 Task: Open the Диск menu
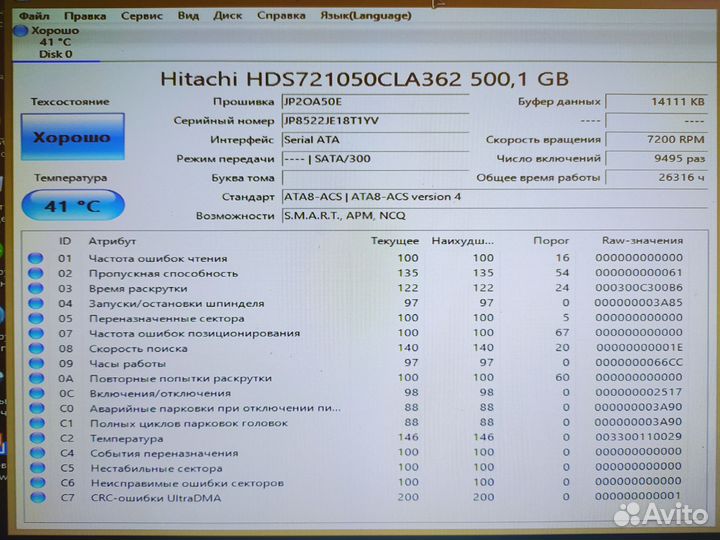click(227, 16)
